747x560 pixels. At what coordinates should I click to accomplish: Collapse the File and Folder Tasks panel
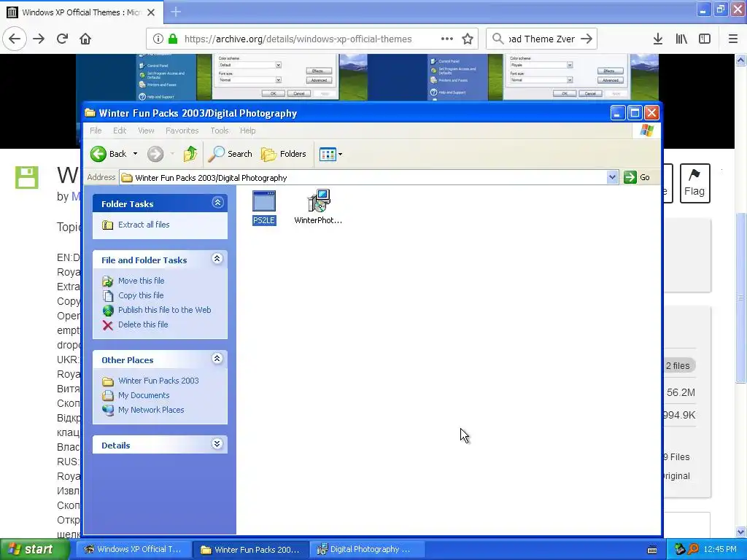click(x=217, y=259)
